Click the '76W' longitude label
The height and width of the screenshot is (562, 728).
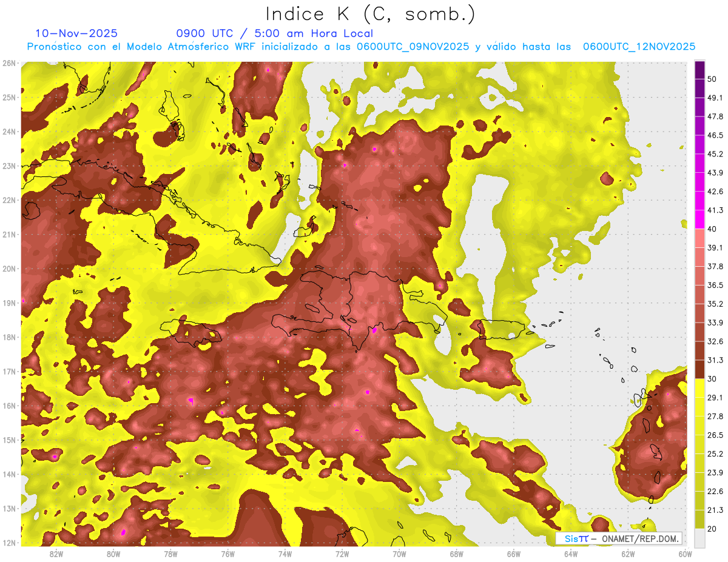(x=227, y=553)
